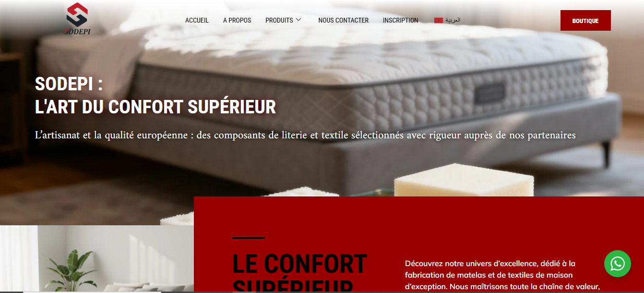Click the cream foam block in hero image
This screenshot has width=644, height=293.
pyautogui.click(x=464, y=180)
